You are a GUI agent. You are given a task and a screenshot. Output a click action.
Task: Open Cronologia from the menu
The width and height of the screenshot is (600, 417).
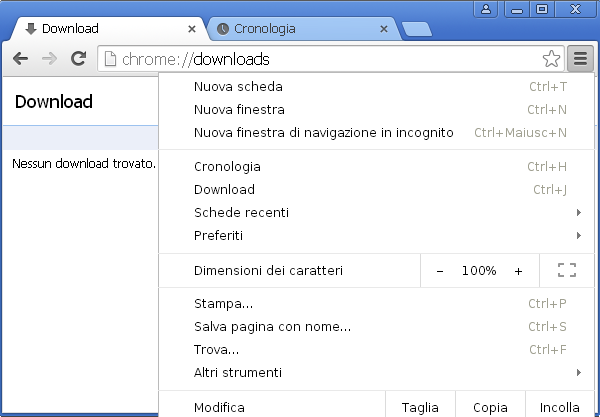377,167
